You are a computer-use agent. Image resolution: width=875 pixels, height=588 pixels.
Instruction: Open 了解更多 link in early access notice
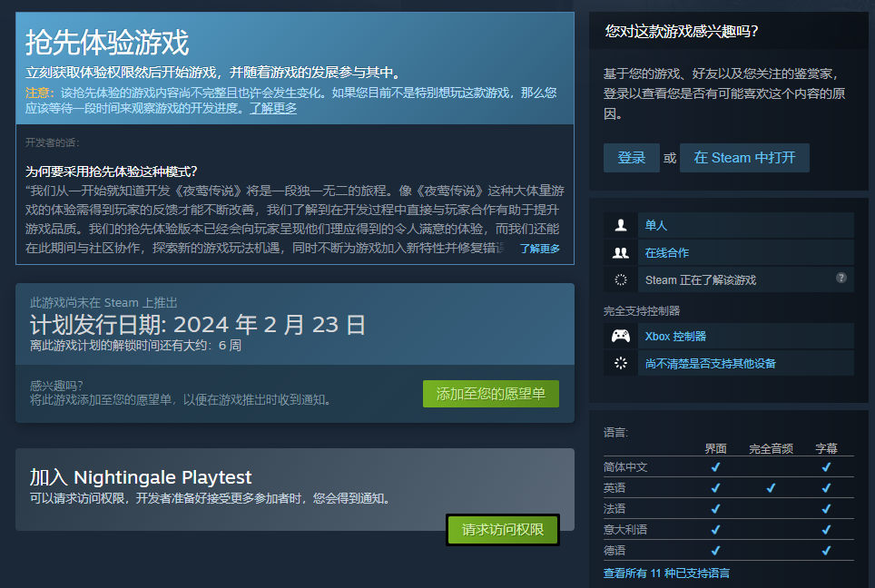pos(273,108)
